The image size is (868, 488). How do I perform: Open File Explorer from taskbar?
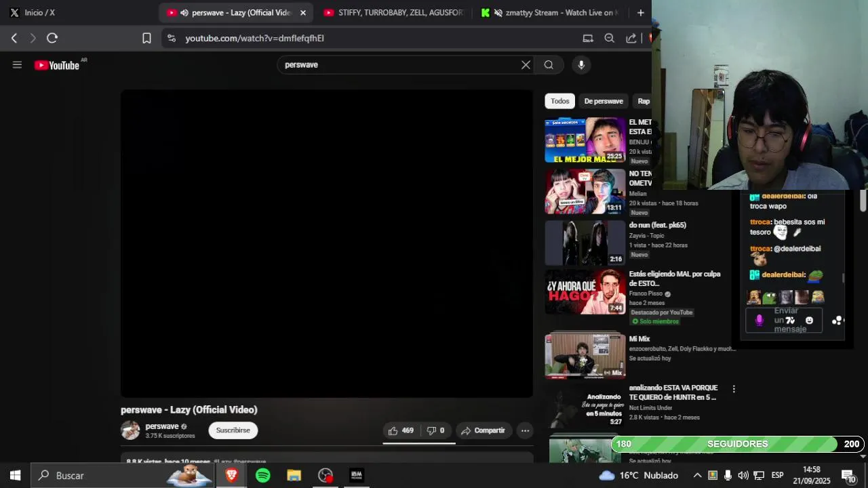coord(294,476)
